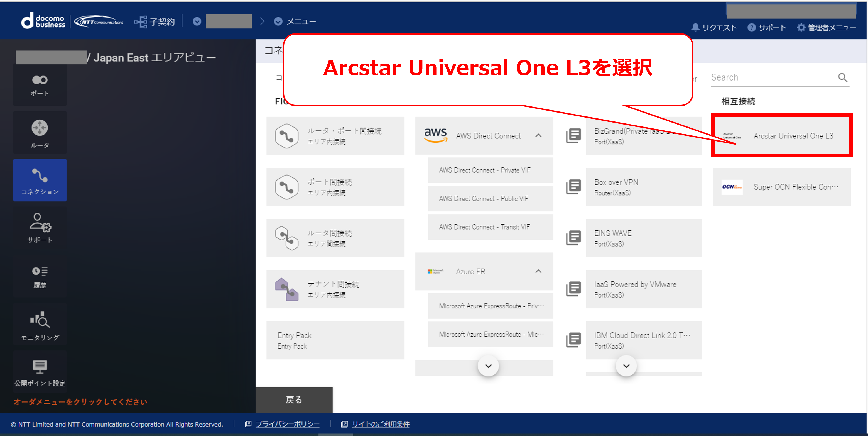Image resolution: width=868 pixels, height=436 pixels.
Task: Click the リクエスト bell icon
Action: tap(695, 27)
